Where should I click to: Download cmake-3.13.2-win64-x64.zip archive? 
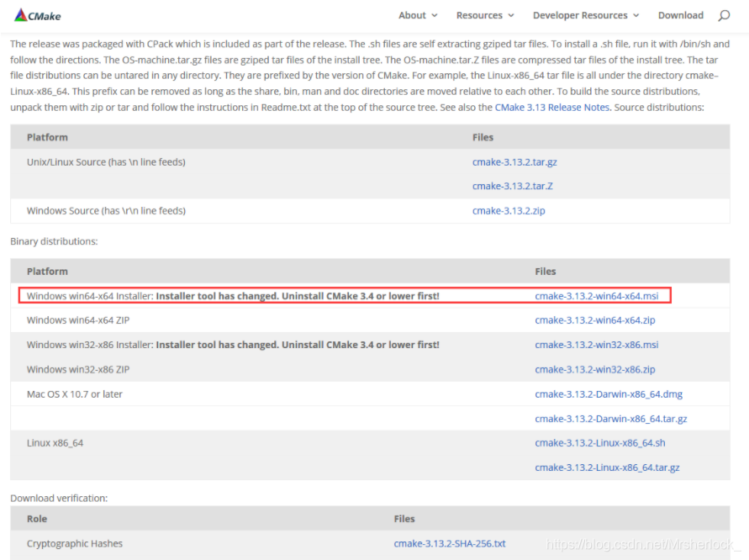594,320
